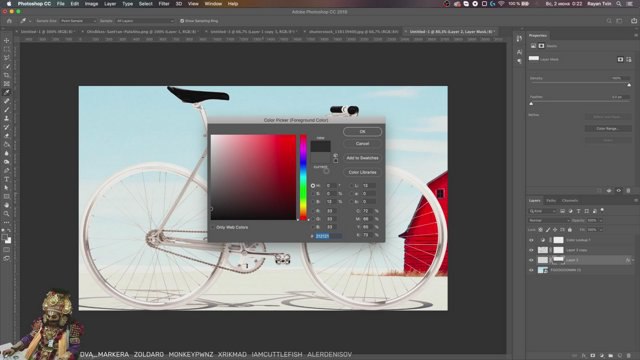Select the Crop tool
The height and width of the screenshot is (360, 640).
[x=7, y=75]
